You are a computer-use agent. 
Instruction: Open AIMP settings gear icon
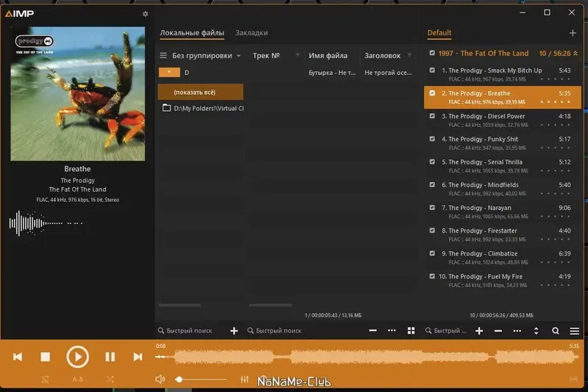coord(145,14)
